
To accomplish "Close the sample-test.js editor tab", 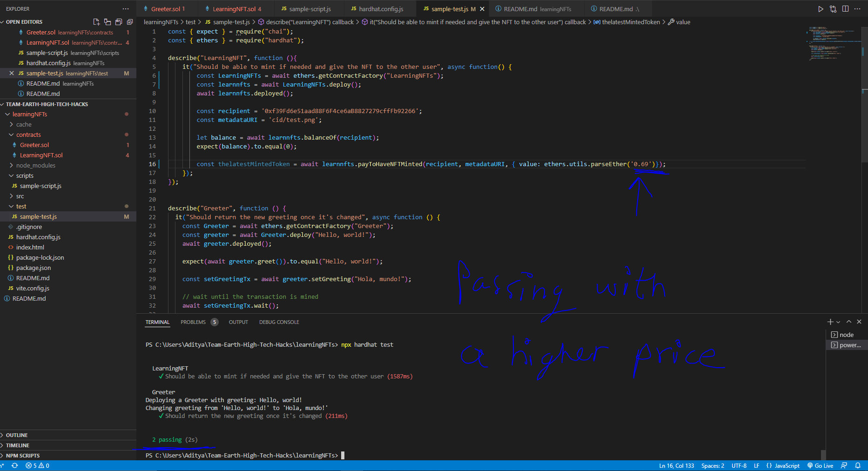I will [482, 9].
